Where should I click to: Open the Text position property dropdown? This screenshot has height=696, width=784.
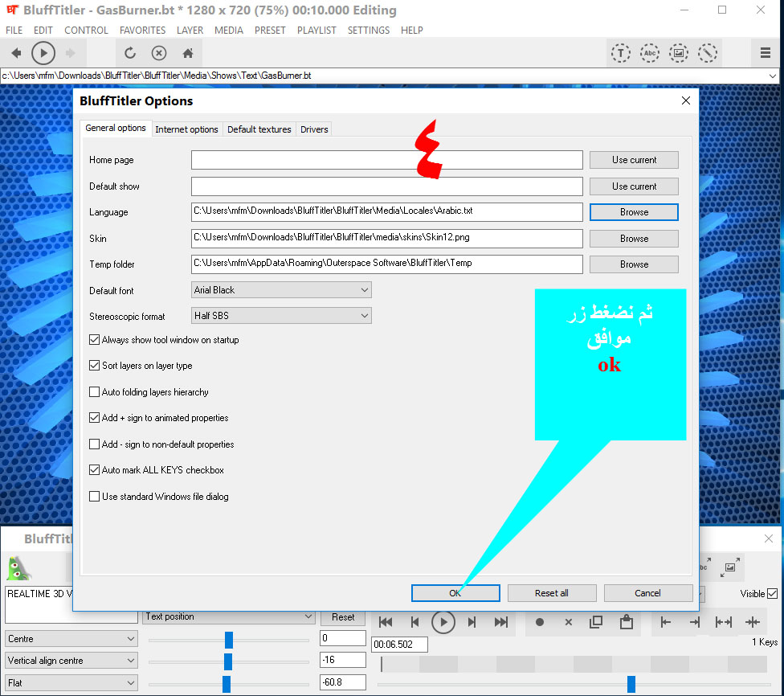click(228, 617)
